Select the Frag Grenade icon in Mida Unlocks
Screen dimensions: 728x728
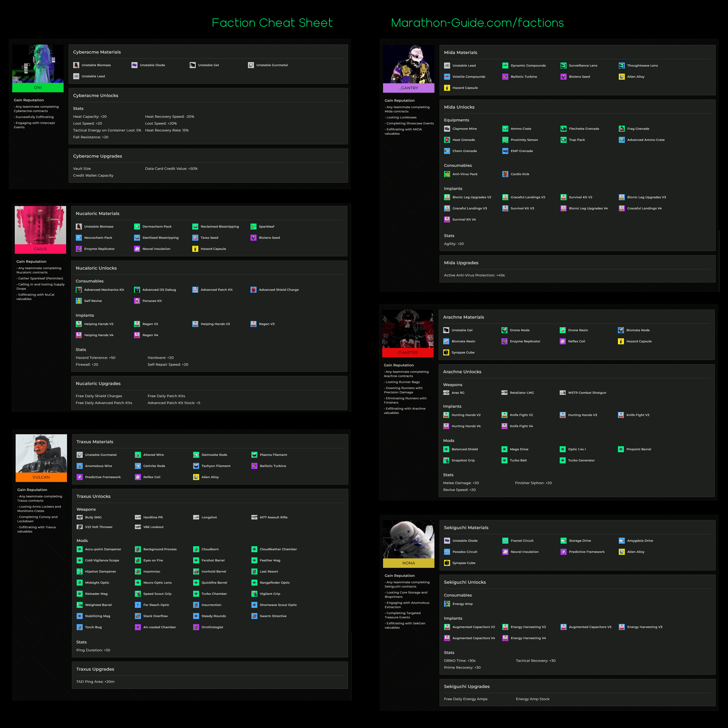pyautogui.click(x=621, y=128)
